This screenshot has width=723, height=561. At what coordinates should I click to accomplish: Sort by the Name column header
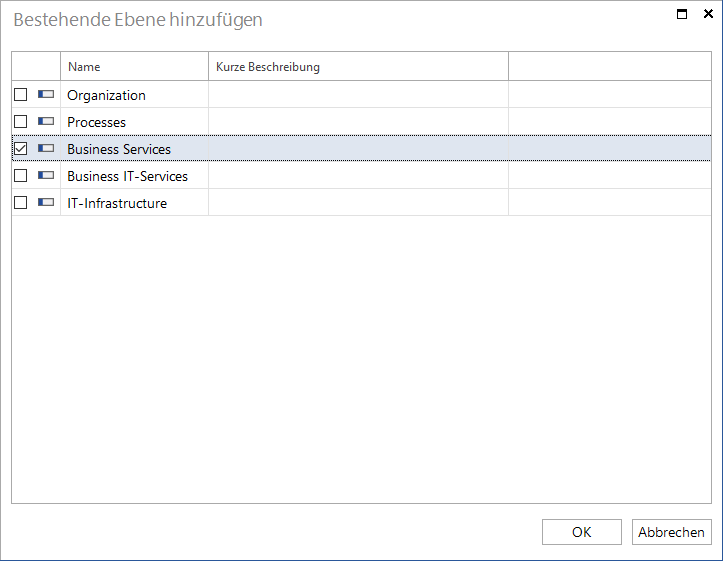pos(134,66)
